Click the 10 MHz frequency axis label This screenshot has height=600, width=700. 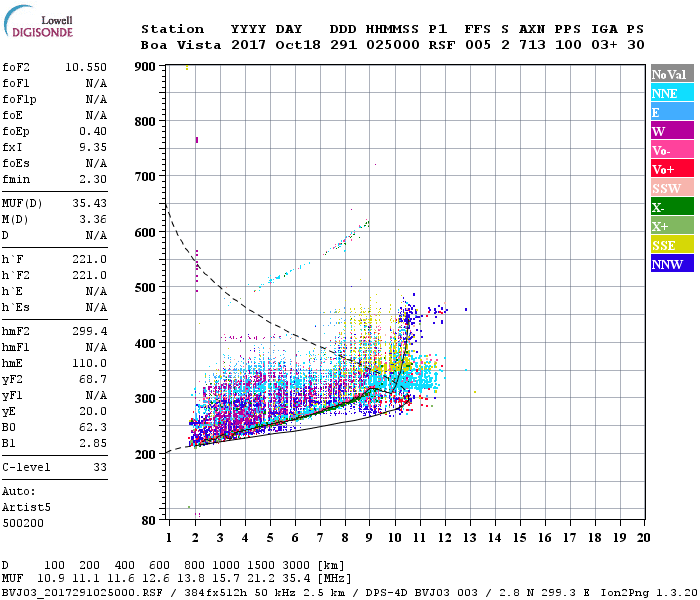394,538
